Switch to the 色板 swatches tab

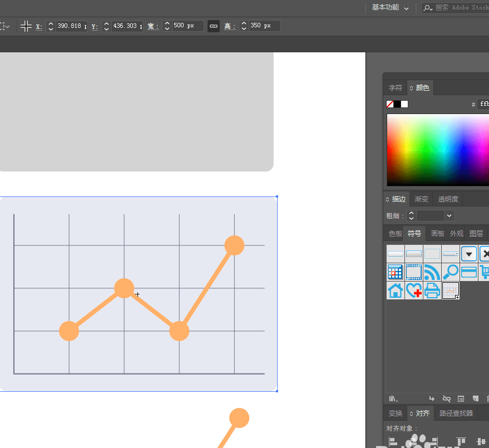click(x=395, y=233)
